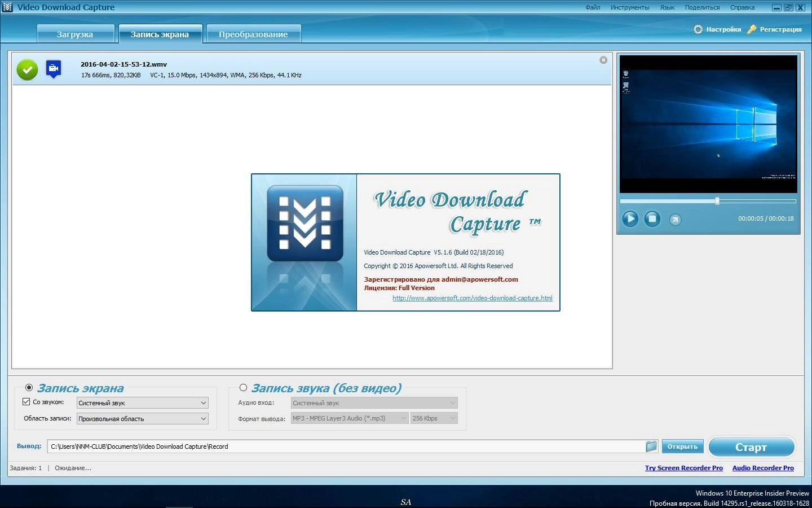Click the large filmstrip logo in About dialog

(x=305, y=224)
